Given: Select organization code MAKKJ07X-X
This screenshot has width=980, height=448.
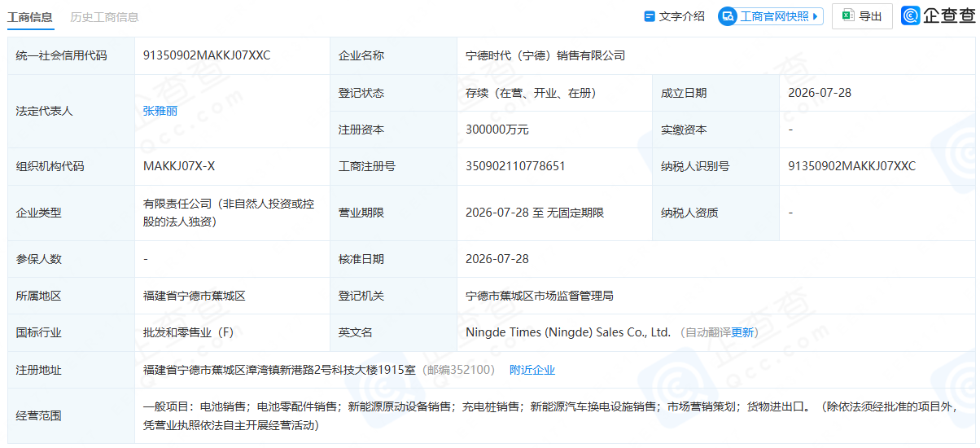Looking at the screenshot, I should (179, 166).
